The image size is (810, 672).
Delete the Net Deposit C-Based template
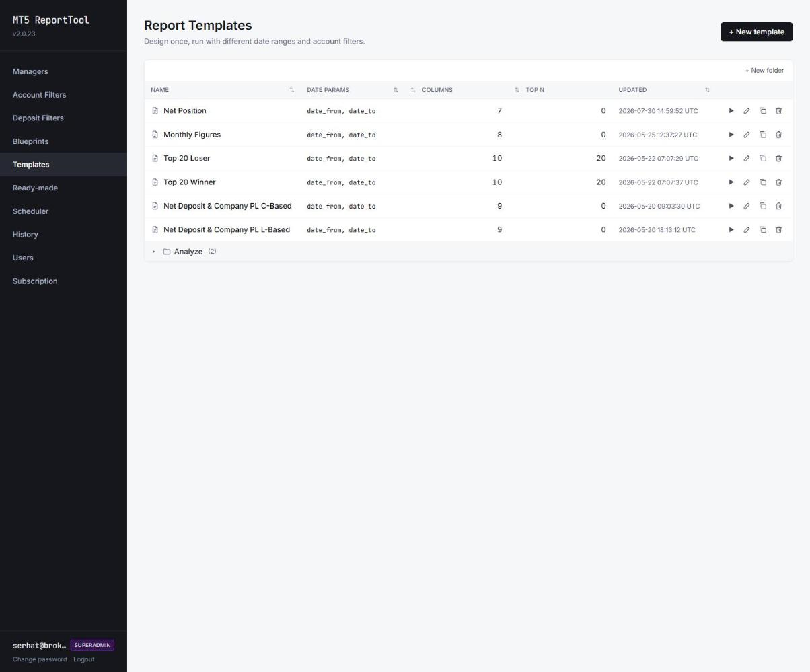coord(779,207)
